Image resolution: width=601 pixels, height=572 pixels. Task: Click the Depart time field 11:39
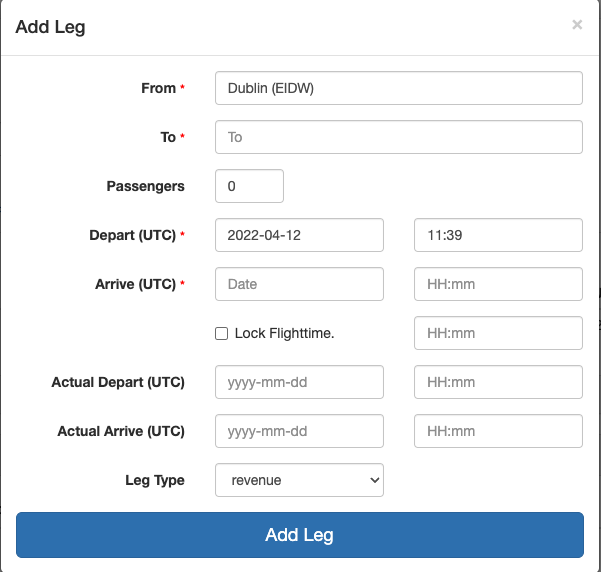coord(498,235)
